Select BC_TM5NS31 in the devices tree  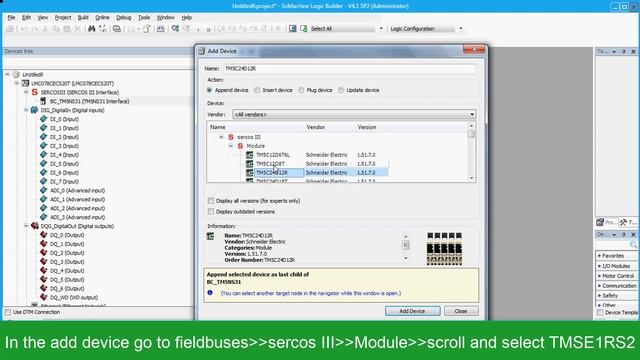point(89,101)
